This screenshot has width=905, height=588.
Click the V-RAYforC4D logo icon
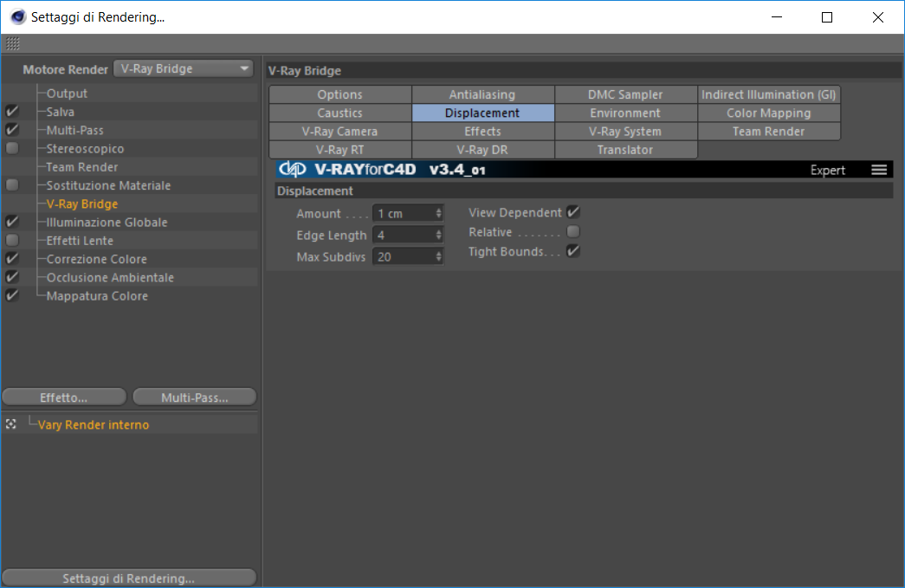click(x=292, y=169)
